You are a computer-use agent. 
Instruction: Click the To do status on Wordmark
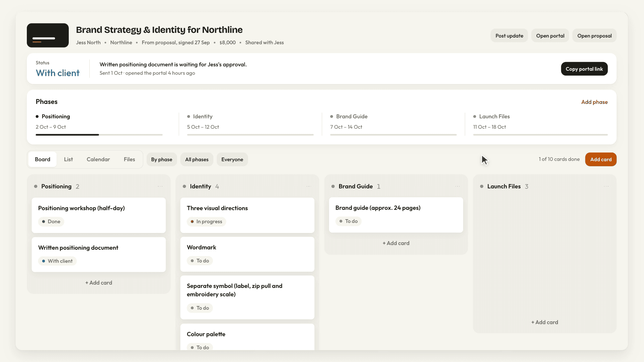click(200, 261)
